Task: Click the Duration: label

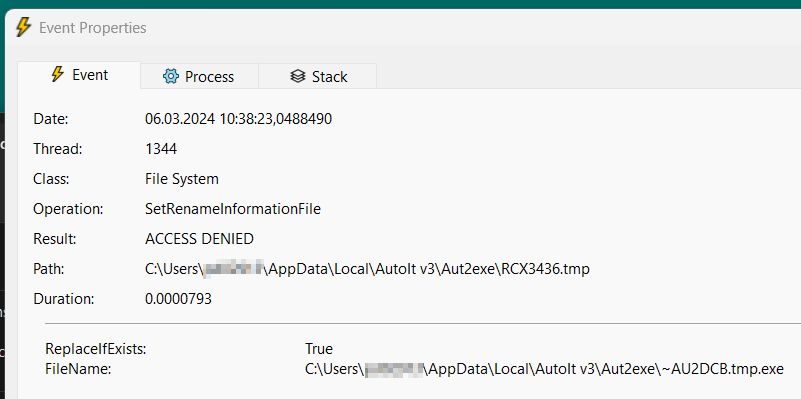Action: click(64, 299)
